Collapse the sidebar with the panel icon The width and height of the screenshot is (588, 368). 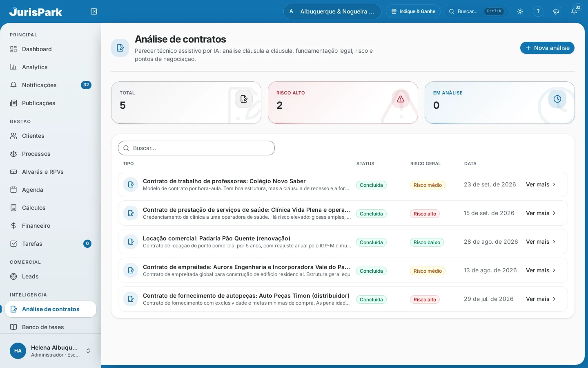click(94, 11)
